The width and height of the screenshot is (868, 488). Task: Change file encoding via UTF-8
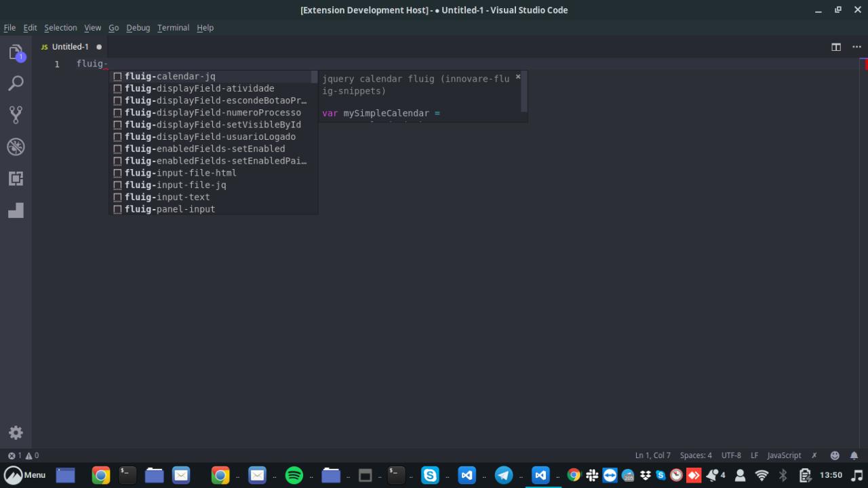click(x=731, y=455)
